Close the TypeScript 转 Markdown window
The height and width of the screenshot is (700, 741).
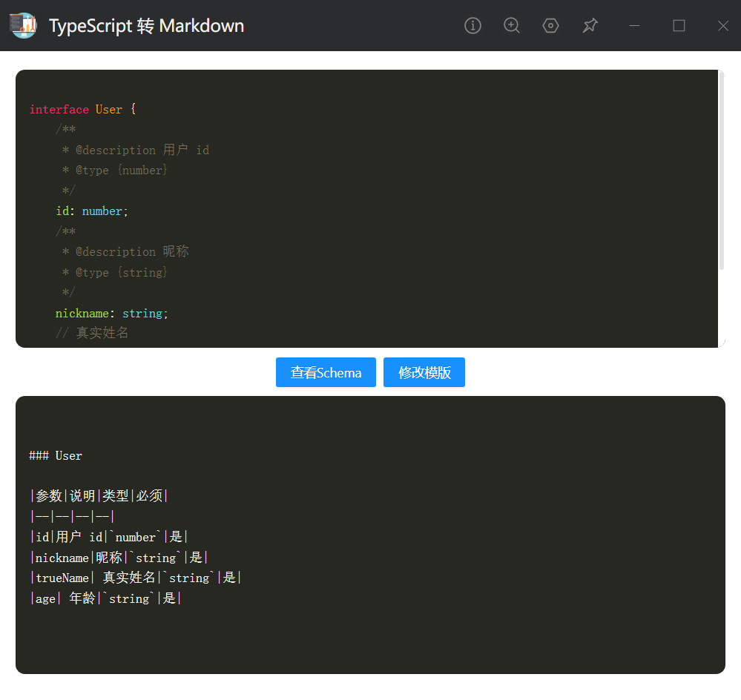point(723,25)
